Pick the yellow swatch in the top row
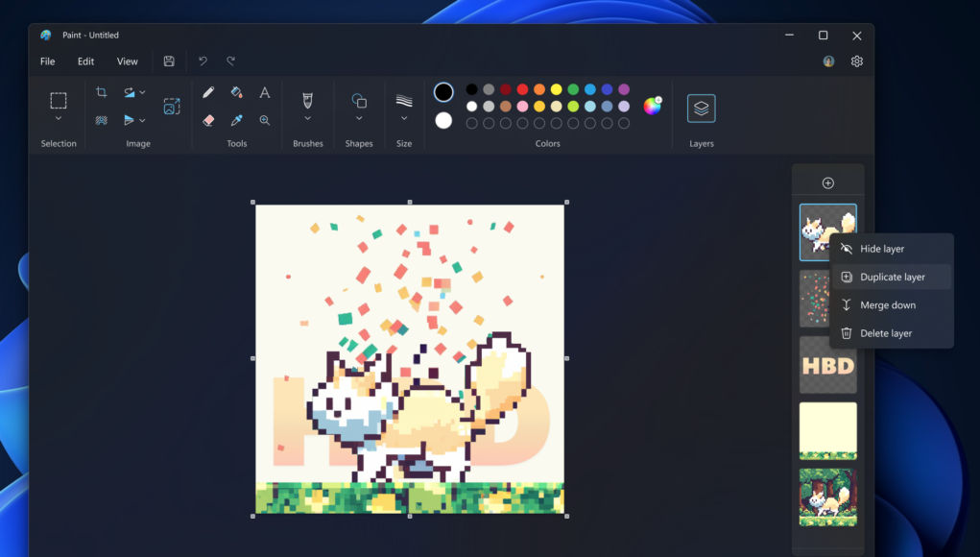The image size is (980, 557). tap(557, 89)
